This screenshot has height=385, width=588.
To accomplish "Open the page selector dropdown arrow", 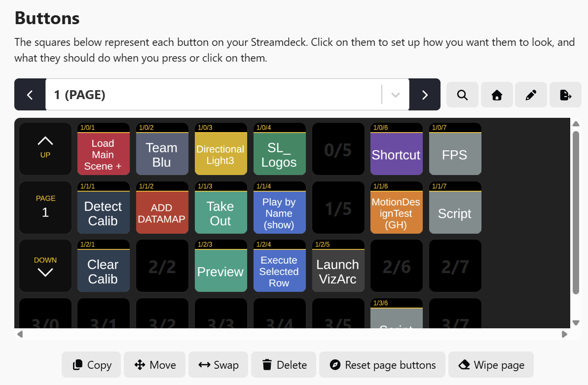I will click(x=395, y=95).
